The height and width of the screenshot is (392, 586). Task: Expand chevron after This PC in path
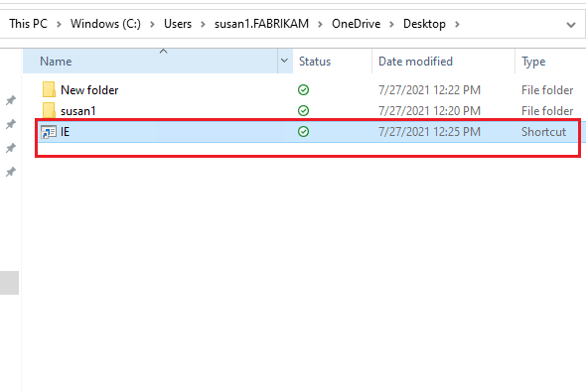tap(59, 24)
